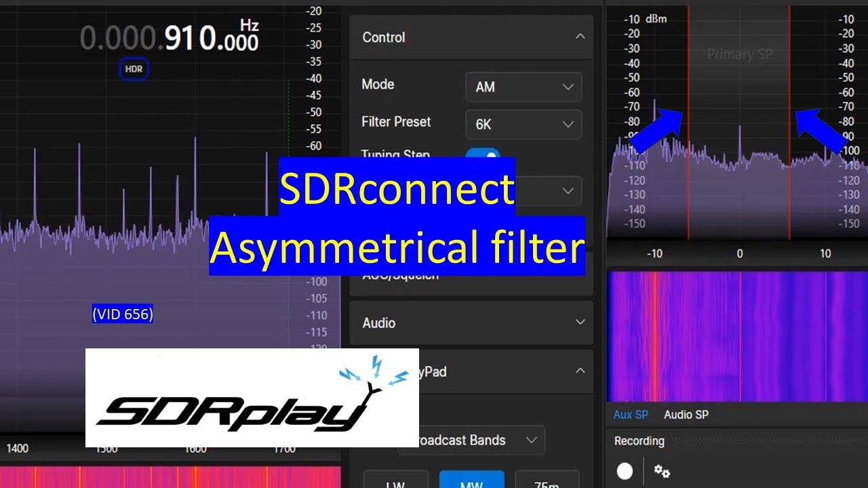Select the LW band button
This screenshot has width=868, height=488.
pyautogui.click(x=396, y=479)
